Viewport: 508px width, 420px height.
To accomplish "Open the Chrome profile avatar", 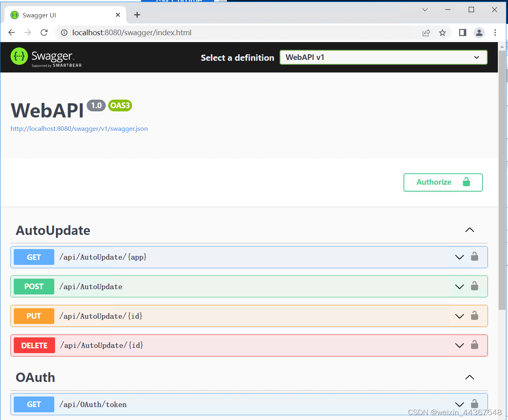I will (x=479, y=33).
